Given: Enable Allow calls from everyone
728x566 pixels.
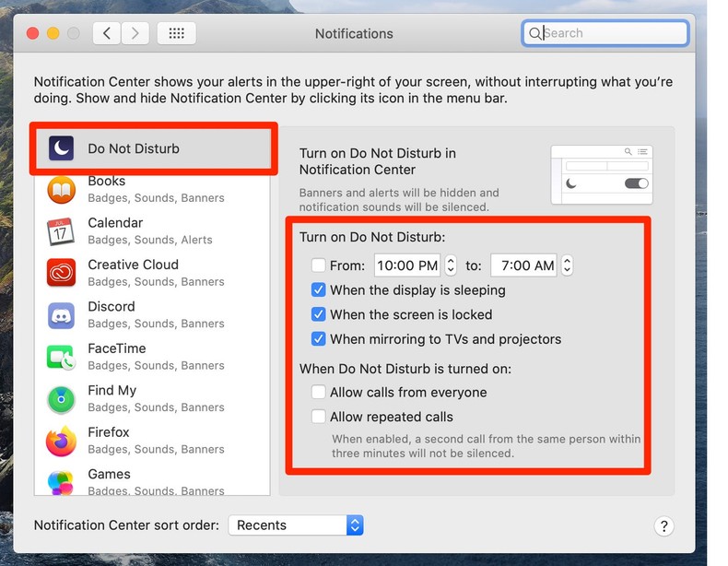Looking at the screenshot, I should tap(319, 392).
